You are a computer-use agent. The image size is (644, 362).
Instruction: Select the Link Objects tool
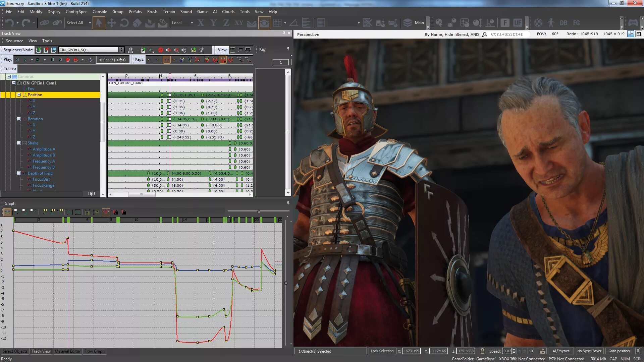tap(44, 23)
